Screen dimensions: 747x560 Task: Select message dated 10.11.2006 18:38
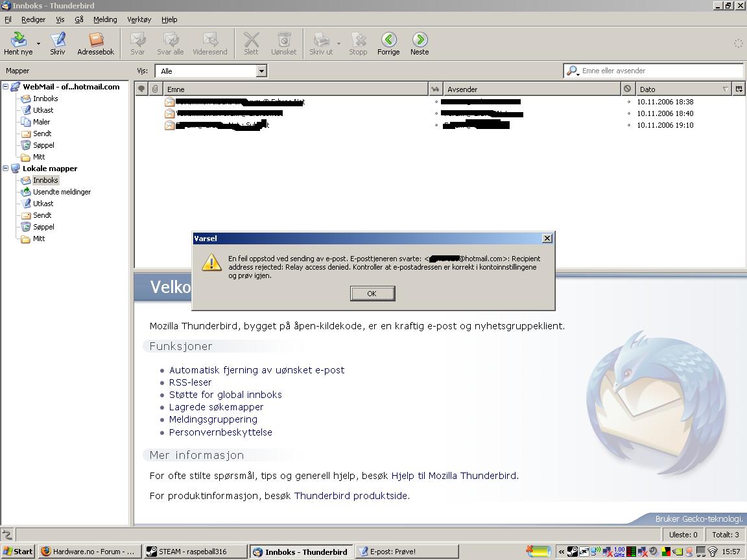440,102
